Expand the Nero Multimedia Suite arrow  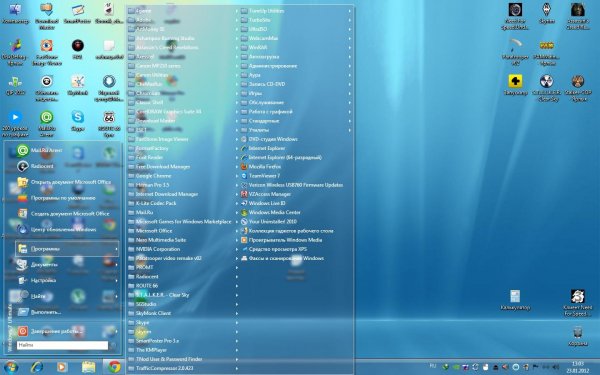(237, 240)
